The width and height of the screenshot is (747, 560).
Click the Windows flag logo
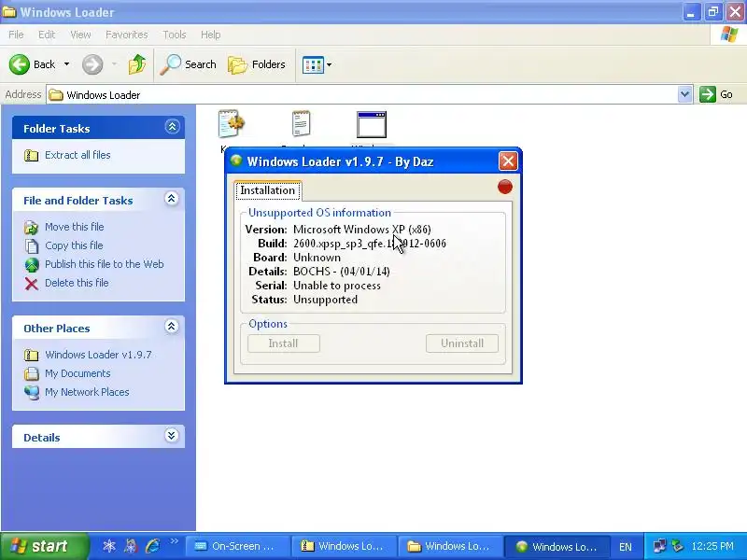[728, 35]
